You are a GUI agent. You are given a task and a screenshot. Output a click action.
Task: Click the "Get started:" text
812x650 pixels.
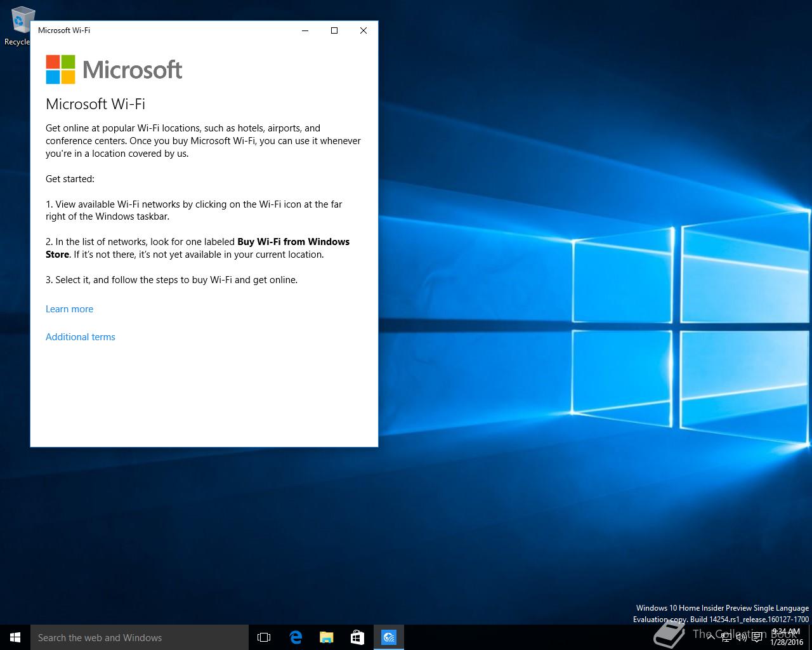(70, 179)
